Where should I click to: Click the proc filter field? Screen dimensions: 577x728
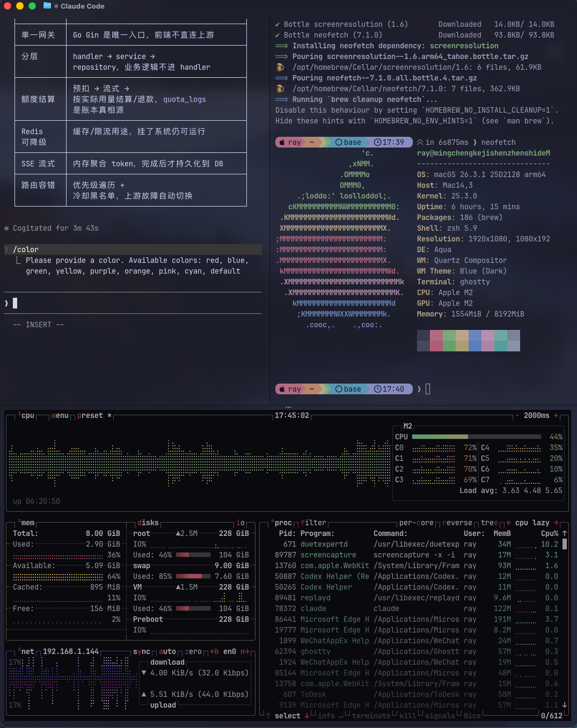[x=313, y=523]
